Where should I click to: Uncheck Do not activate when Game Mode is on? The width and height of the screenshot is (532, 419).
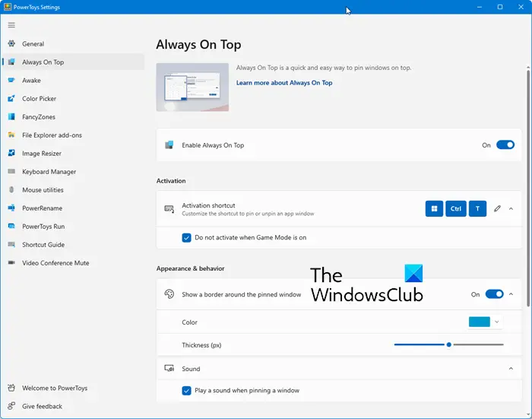tap(186, 238)
